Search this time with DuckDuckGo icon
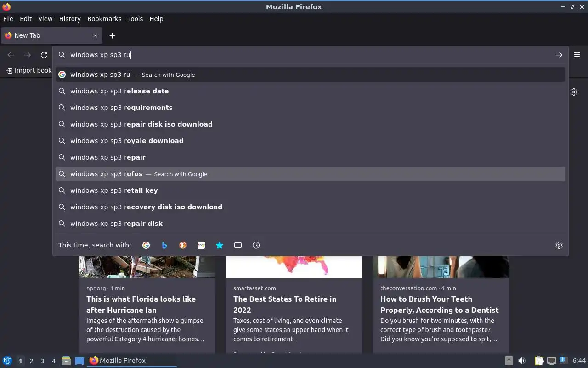The width and height of the screenshot is (588, 368). point(183,245)
